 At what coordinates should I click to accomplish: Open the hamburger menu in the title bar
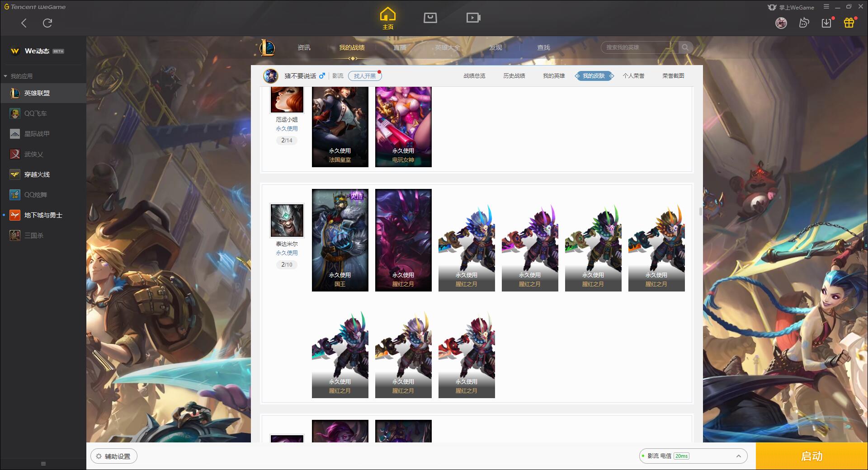[x=826, y=7]
